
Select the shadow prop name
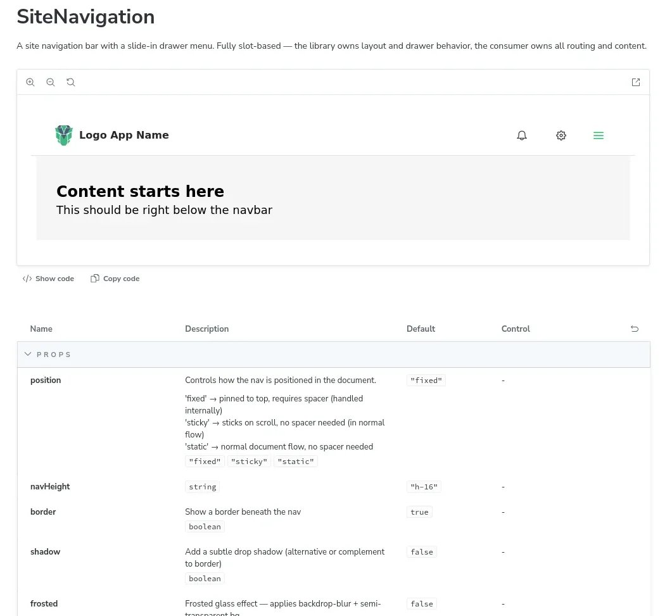pyautogui.click(x=45, y=551)
